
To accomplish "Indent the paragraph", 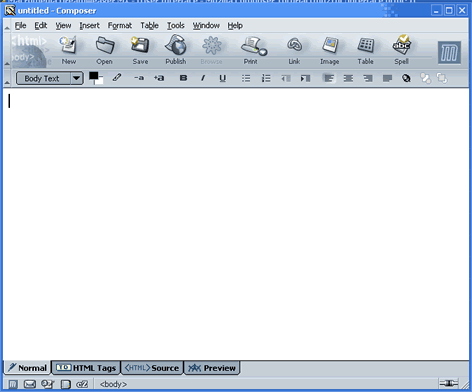I will point(305,78).
